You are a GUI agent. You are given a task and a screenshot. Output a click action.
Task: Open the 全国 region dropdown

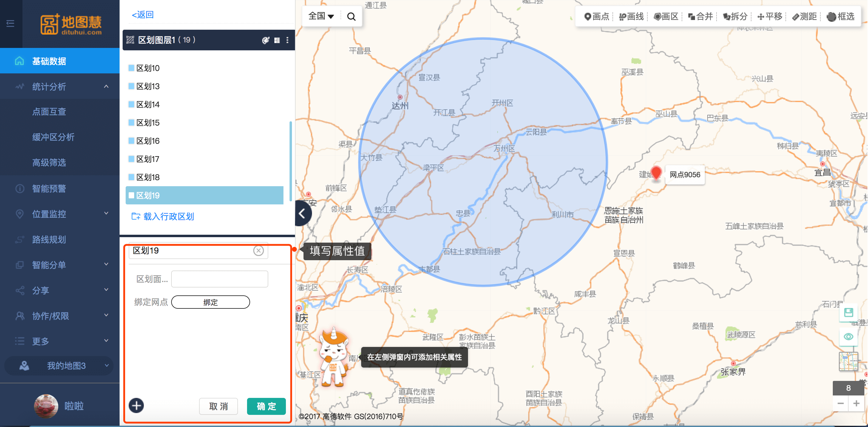pos(321,16)
